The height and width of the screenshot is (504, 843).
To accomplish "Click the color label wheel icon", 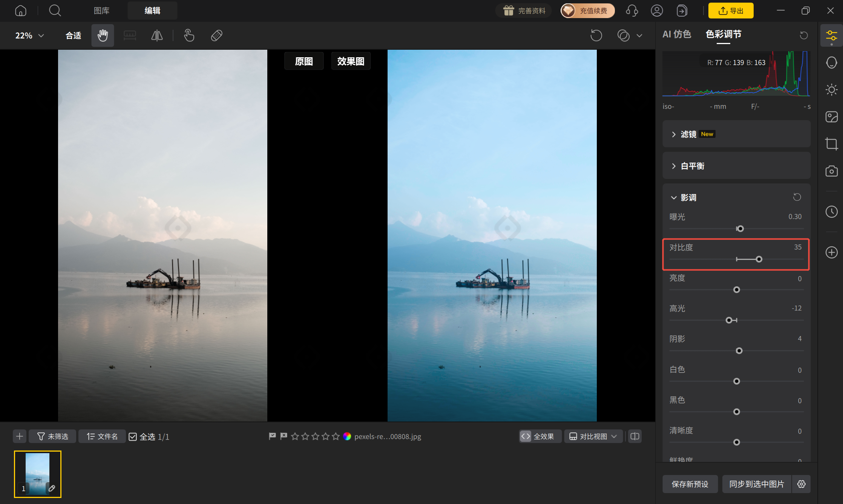I will [347, 436].
